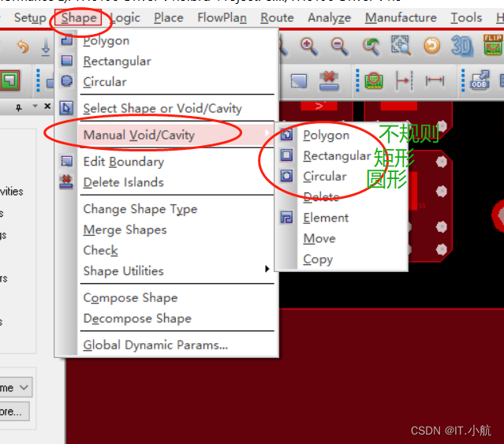Click the double-headed red arrow dimension icon
Viewport: 504px width, 444px height.
pyautogui.click(x=435, y=80)
